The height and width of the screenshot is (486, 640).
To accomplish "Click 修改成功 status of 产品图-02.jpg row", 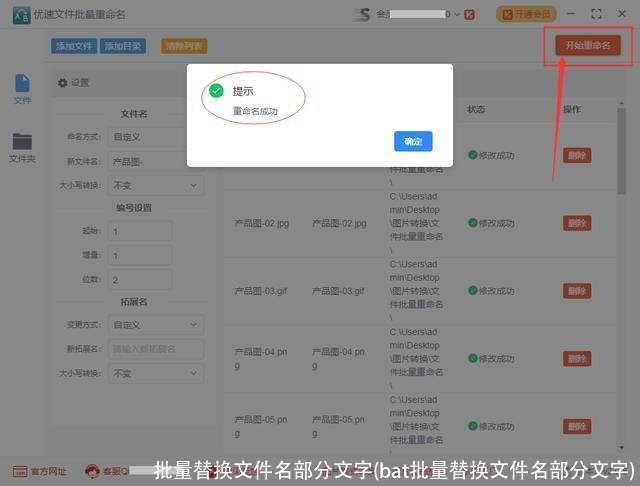I will (x=491, y=223).
